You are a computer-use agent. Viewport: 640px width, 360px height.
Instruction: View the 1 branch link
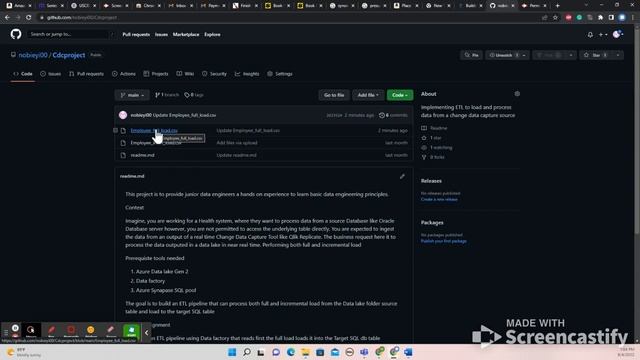[167, 95]
